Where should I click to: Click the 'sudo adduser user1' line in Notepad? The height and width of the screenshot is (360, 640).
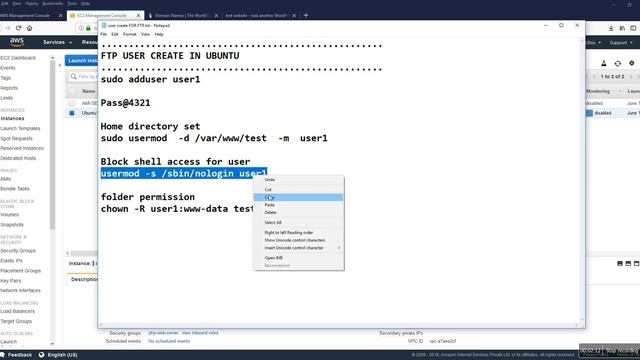click(150, 79)
